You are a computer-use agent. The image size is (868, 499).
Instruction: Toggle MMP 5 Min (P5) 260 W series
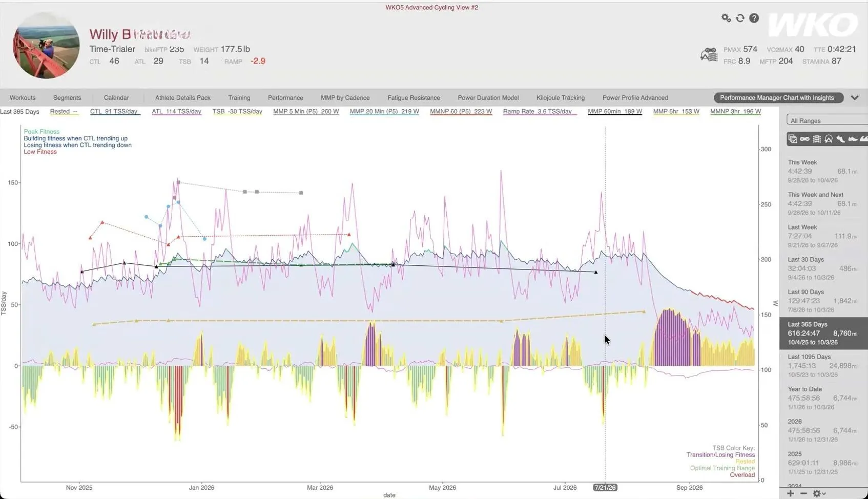pyautogui.click(x=306, y=112)
